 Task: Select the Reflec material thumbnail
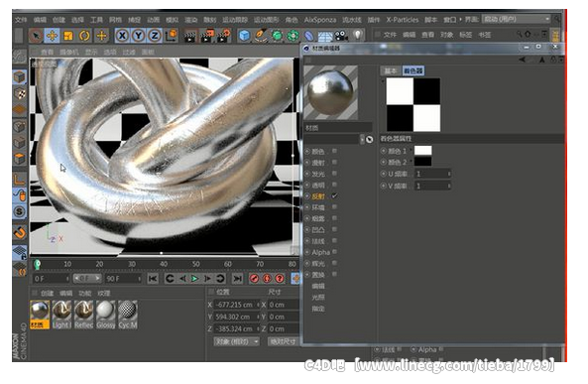pyautogui.click(x=83, y=315)
